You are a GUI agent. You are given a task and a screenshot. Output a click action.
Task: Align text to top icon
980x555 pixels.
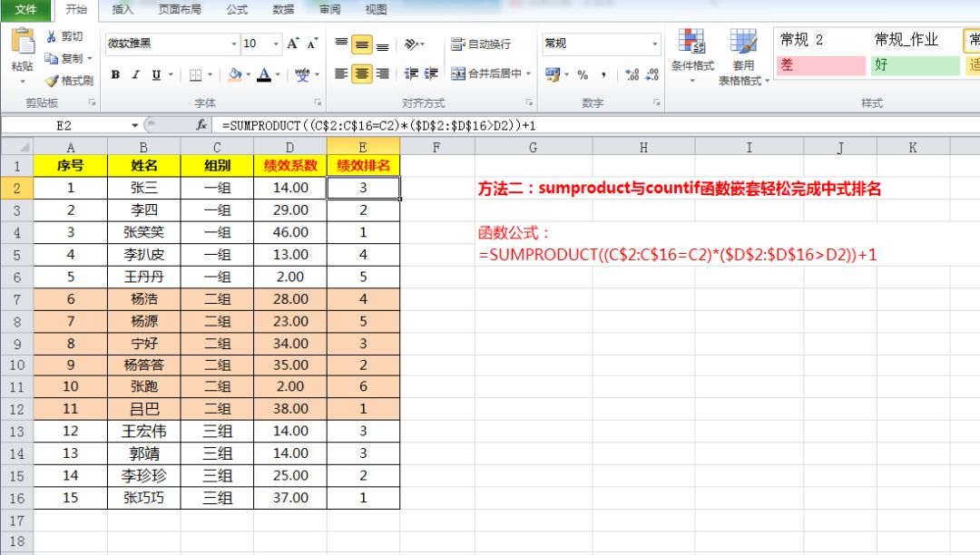(x=341, y=44)
